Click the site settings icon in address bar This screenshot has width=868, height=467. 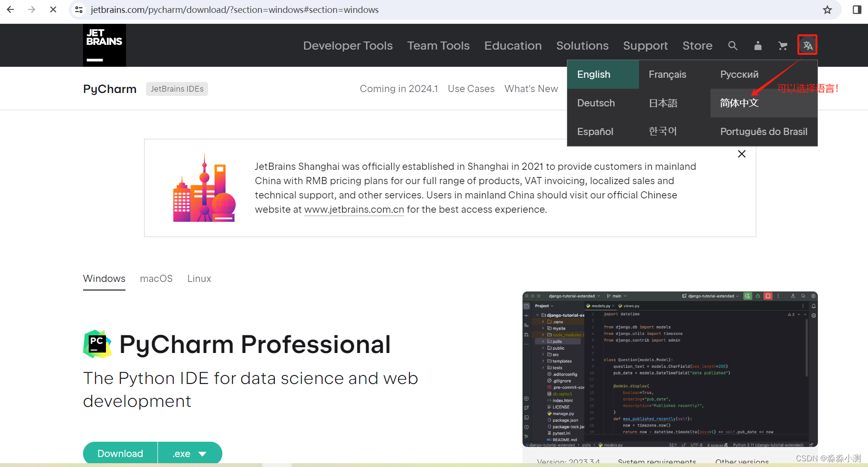point(78,10)
